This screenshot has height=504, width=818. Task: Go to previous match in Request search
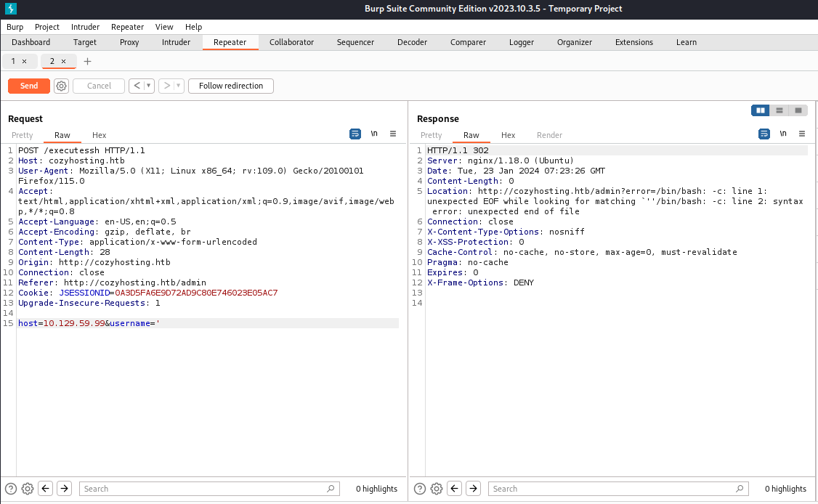point(45,489)
